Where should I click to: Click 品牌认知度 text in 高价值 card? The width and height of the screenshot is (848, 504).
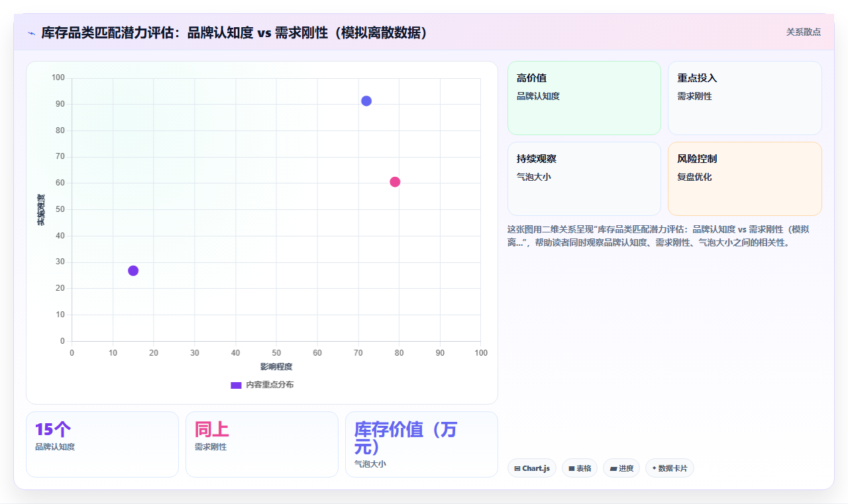click(538, 96)
